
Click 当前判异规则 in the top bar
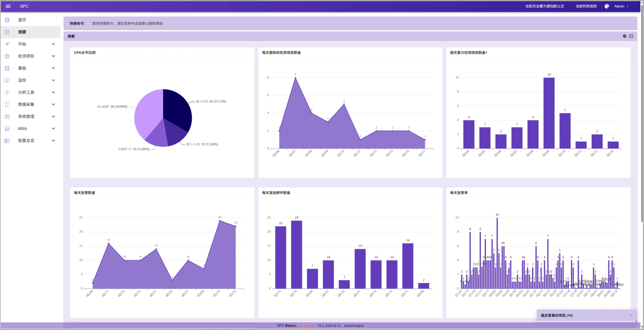pos(586,6)
